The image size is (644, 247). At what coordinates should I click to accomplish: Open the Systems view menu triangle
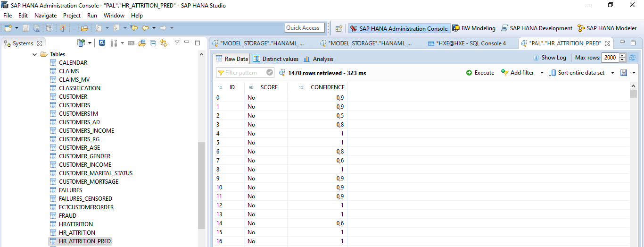click(177, 43)
